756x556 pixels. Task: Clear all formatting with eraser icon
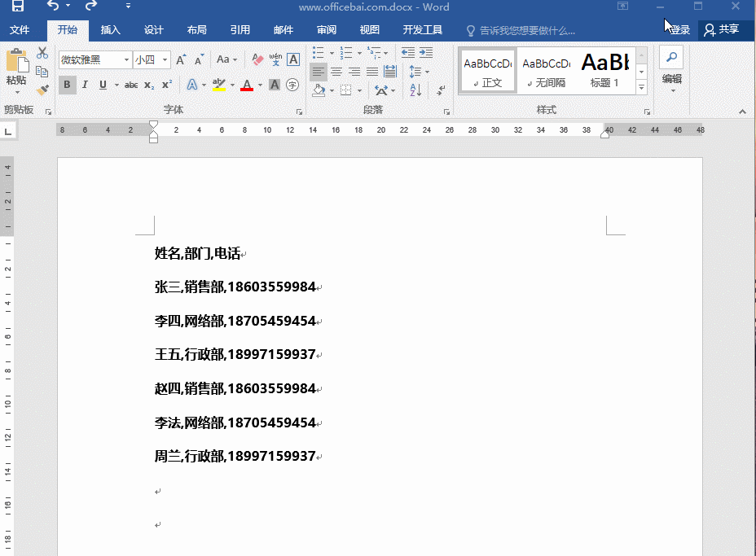click(x=258, y=59)
